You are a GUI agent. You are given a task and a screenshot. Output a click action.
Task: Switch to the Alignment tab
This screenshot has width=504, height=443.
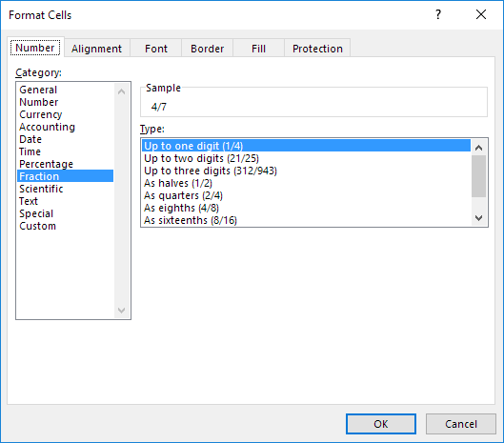[x=97, y=49]
